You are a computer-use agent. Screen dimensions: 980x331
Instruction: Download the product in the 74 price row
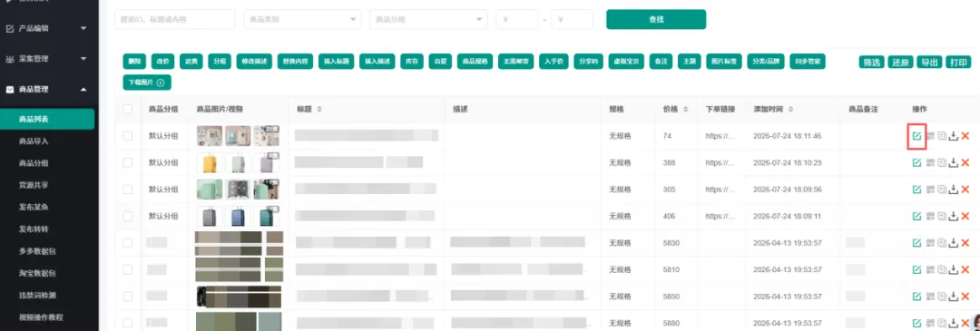point(953,136)
